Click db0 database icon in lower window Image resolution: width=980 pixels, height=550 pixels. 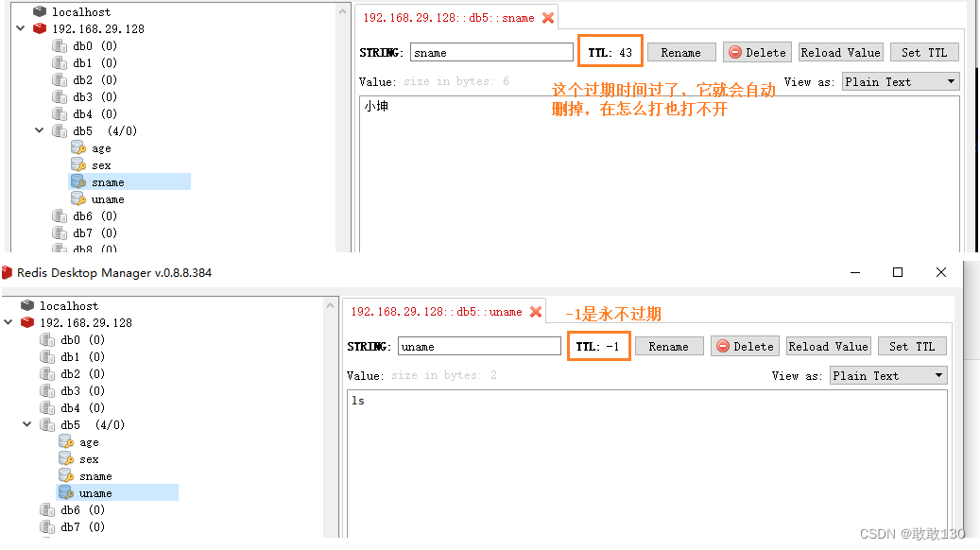pyautogui.click(x=47, y=339)
